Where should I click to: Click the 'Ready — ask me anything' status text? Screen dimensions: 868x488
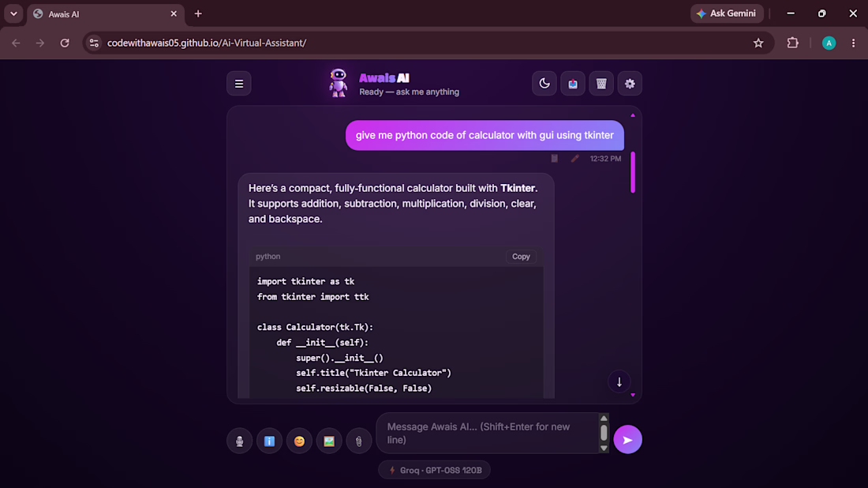tap(409, 92)
